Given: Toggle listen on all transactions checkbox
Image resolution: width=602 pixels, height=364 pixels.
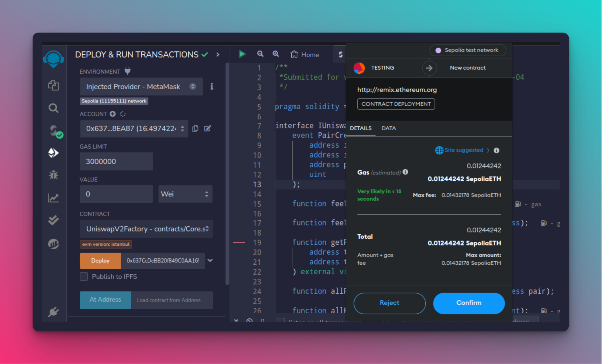Looking at the screenshot, I should [x=280, y=320].
